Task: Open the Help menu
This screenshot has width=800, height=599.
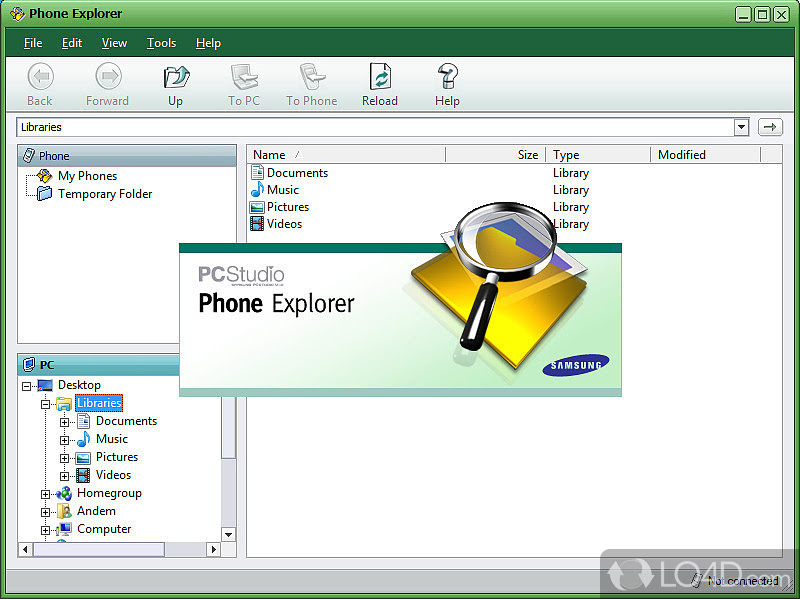Action: pyautogui.click(x=208, y=43)
